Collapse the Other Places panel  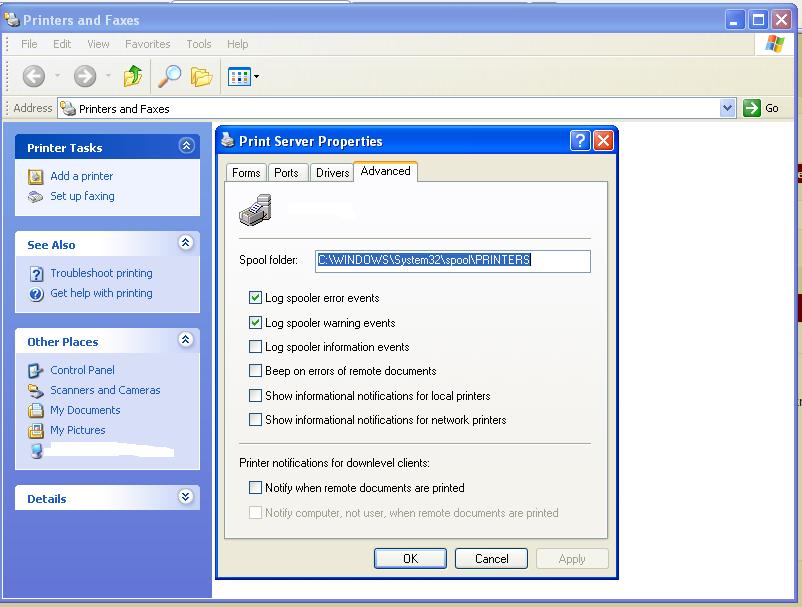point(186,340)
